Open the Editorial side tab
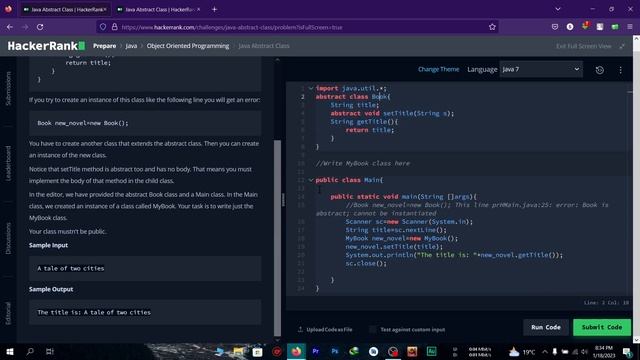 pyautogui.click(x=8, y=313)
